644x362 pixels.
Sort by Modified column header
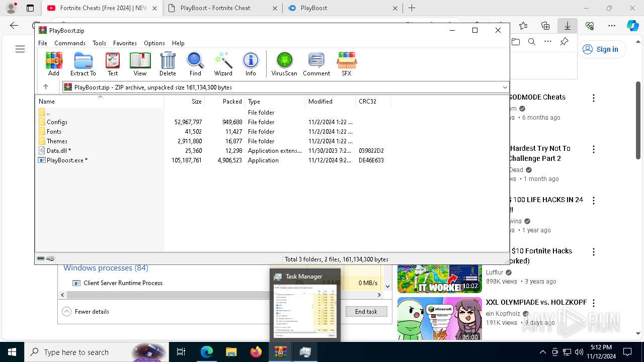(x=330, y=102)
